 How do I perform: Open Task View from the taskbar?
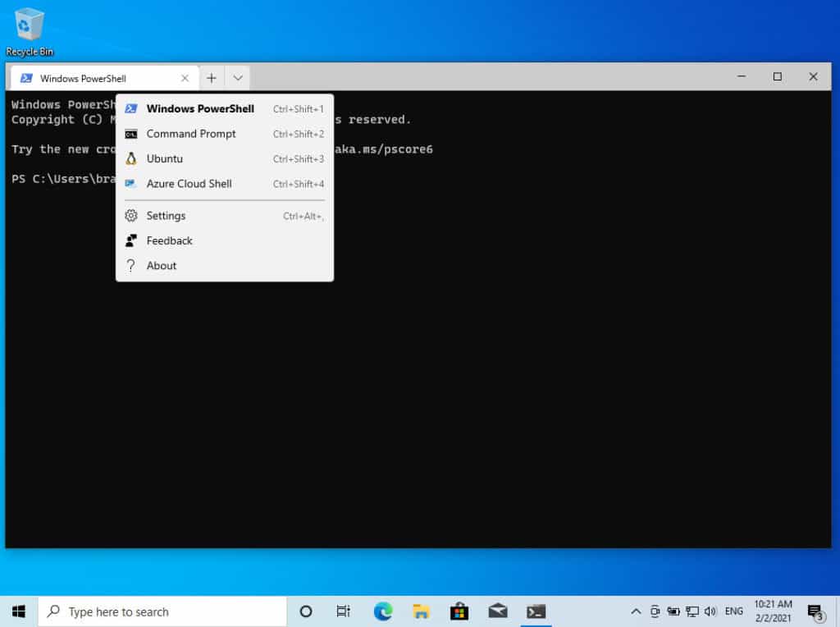344,611
